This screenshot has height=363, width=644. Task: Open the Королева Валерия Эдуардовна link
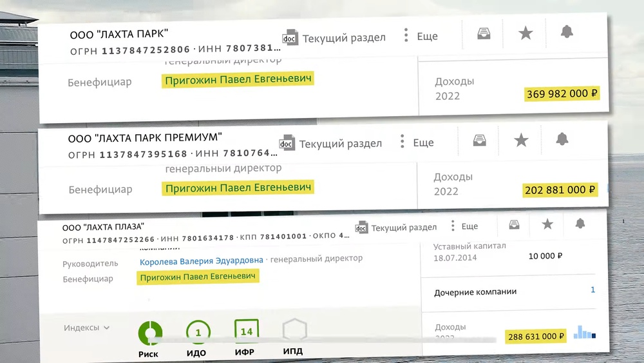point(201,260)
